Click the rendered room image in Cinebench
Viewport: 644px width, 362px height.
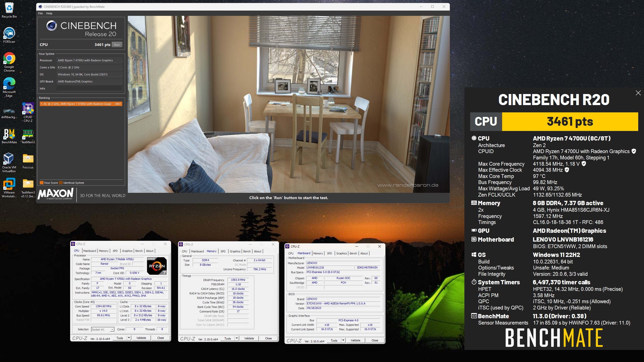(x=289, y=104)
